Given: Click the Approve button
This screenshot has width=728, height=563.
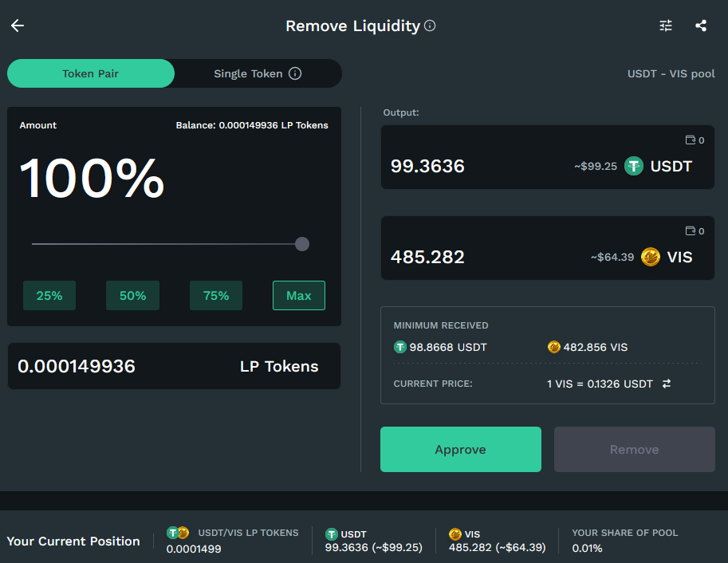Looking at the screenshot, I should (461, 449).
